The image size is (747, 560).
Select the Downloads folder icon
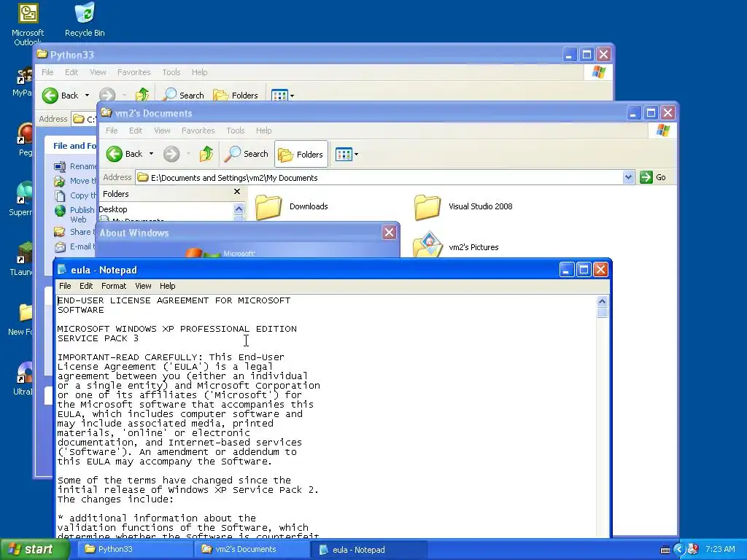pos(268,206)
